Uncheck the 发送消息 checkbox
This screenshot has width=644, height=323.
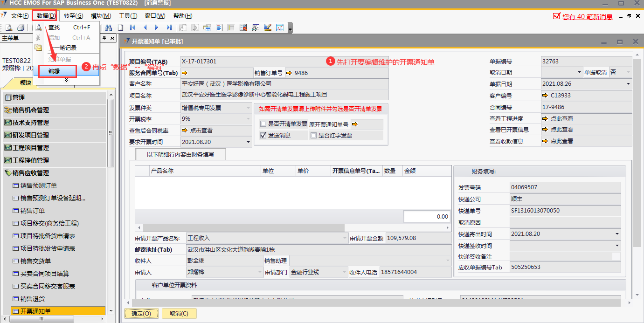(x=263, y=136)
